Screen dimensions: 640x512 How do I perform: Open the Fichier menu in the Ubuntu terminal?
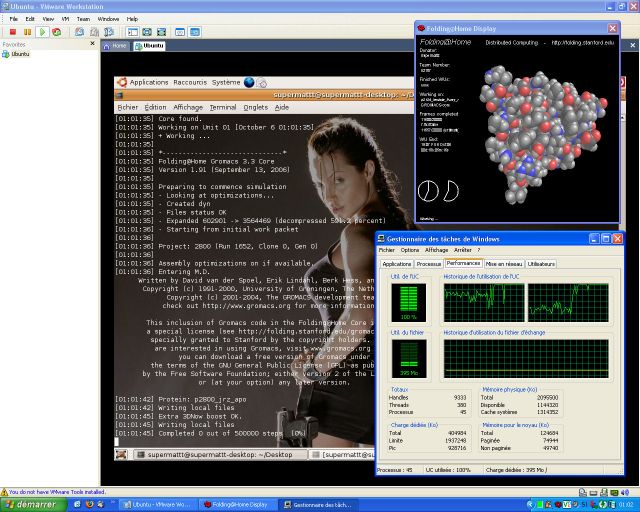(x=127, y=107)
